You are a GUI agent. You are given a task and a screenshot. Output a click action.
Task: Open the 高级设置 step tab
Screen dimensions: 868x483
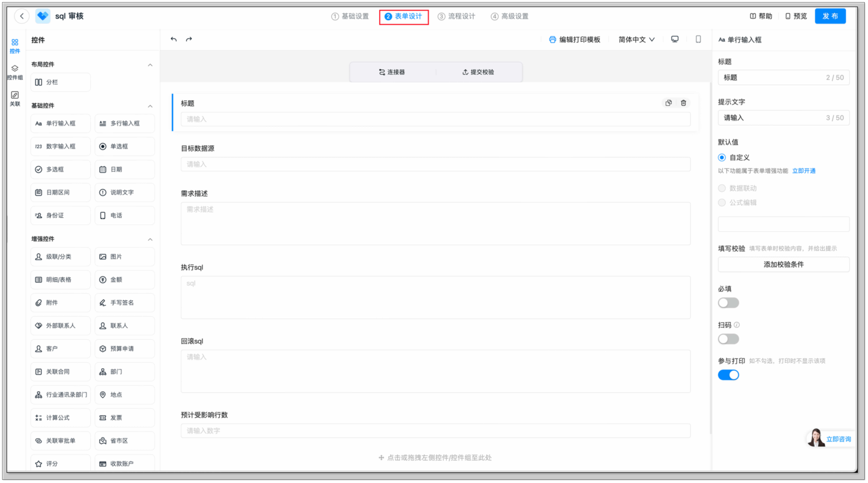click(510, 16)
